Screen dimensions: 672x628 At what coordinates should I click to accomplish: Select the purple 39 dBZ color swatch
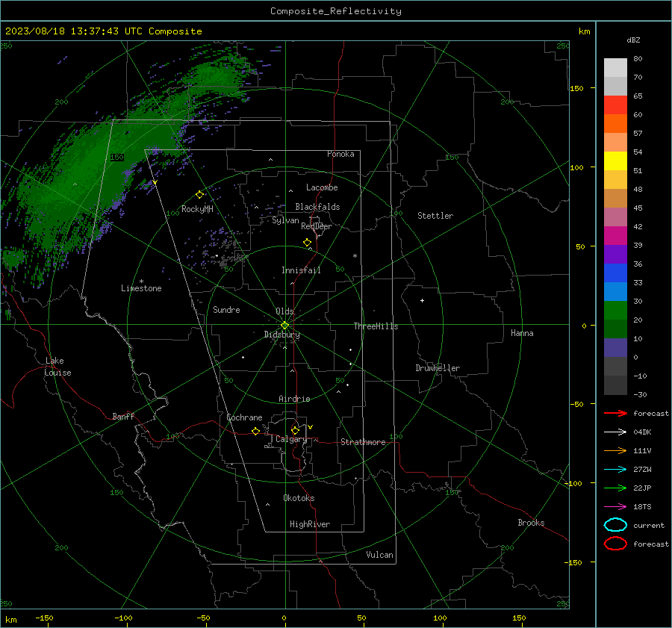point(615,254)
